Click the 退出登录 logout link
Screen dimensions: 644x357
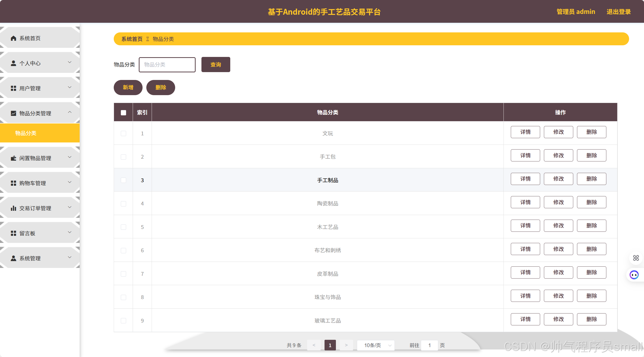pos(618,12)
